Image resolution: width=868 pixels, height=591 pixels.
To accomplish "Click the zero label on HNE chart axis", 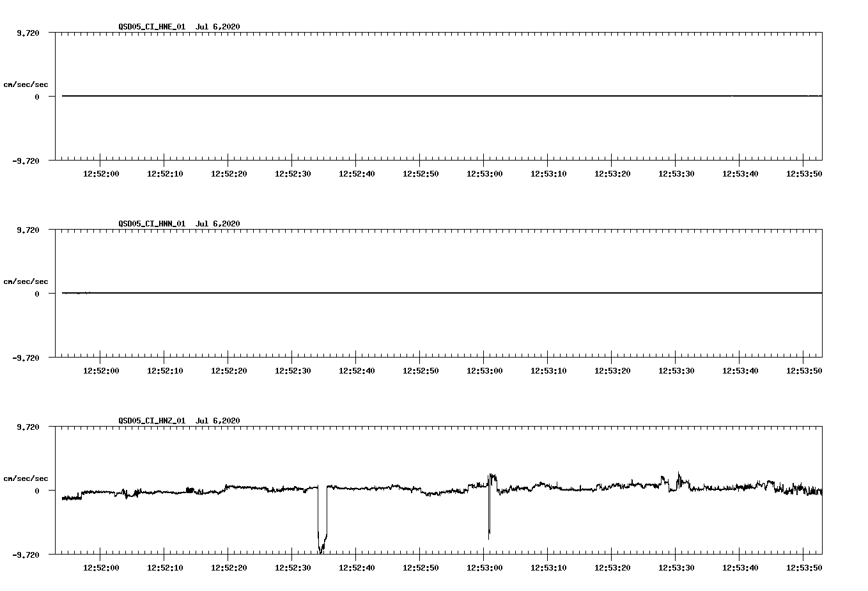I will 37,97.
